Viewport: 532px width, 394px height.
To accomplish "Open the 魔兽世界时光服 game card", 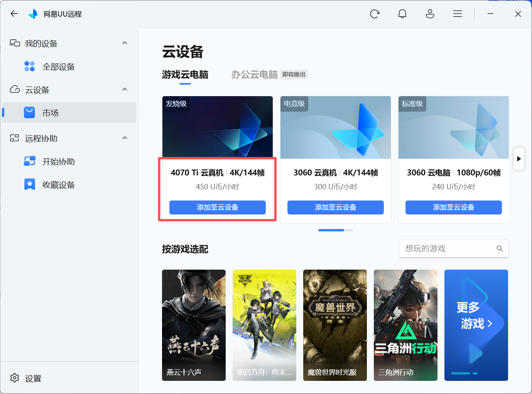I will [x=335, y=325].
